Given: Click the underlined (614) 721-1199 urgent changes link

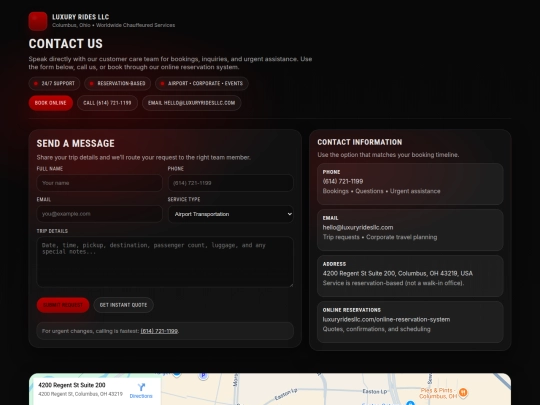Looking at the screenshot, I should click(x=159, y=331).
